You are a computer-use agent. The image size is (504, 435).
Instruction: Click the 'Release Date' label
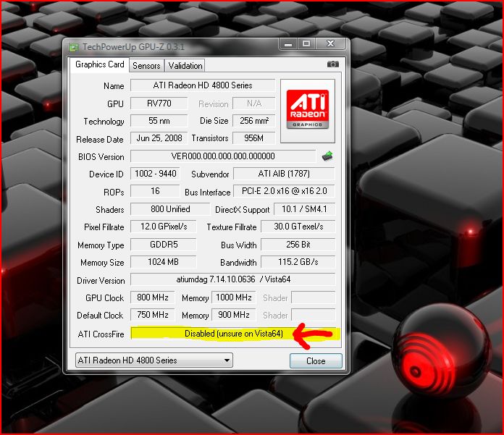[x=100, y=140]
